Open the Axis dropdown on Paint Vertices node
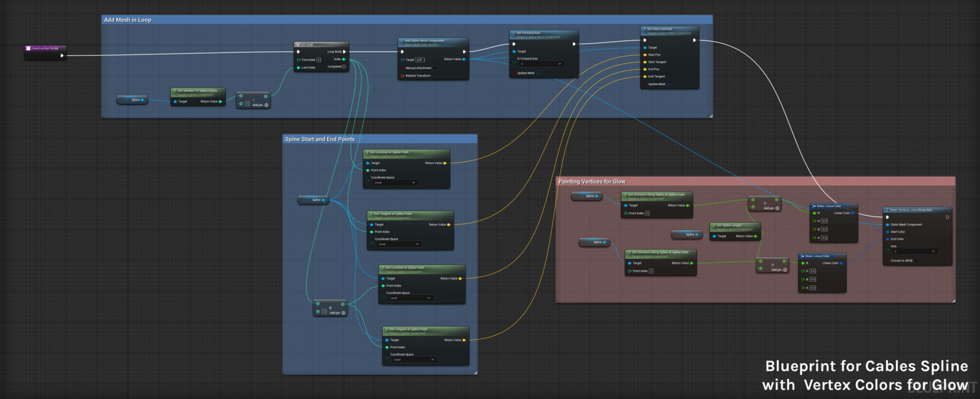 click(x=914, y=252)
